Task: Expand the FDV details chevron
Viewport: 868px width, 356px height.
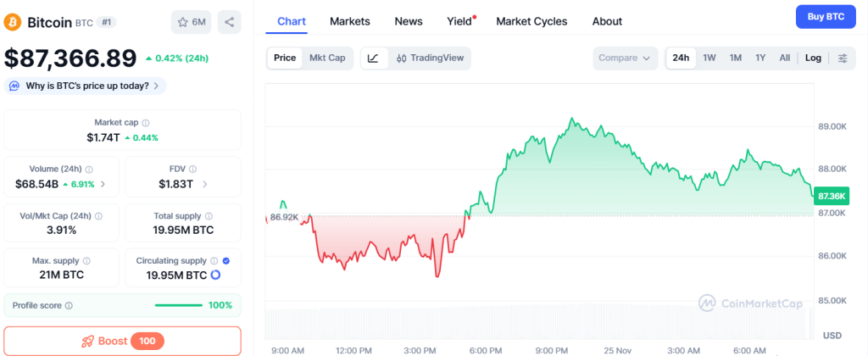Action: pos(203,184)
